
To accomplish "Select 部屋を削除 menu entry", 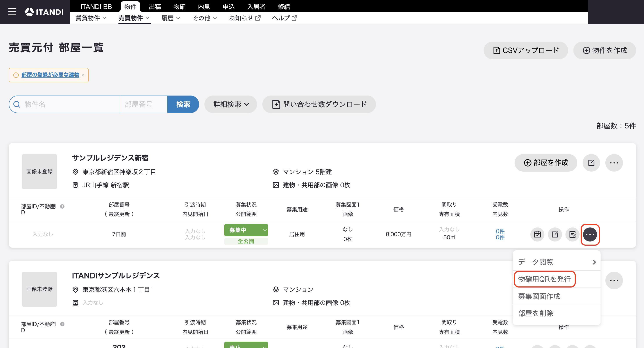I will pos(557,313).
